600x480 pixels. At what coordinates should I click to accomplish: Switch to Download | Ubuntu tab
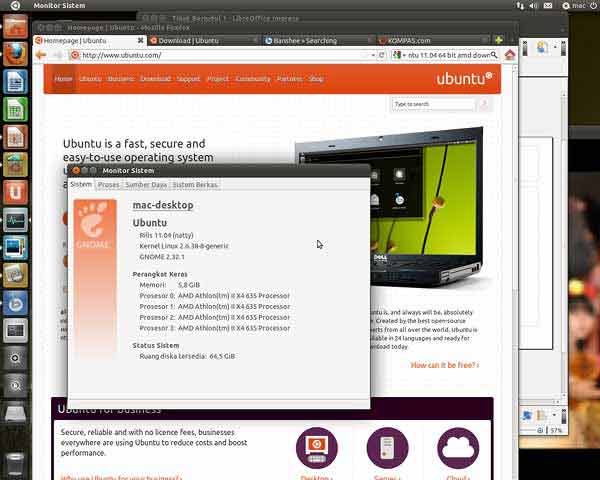(x=204, y=41)
